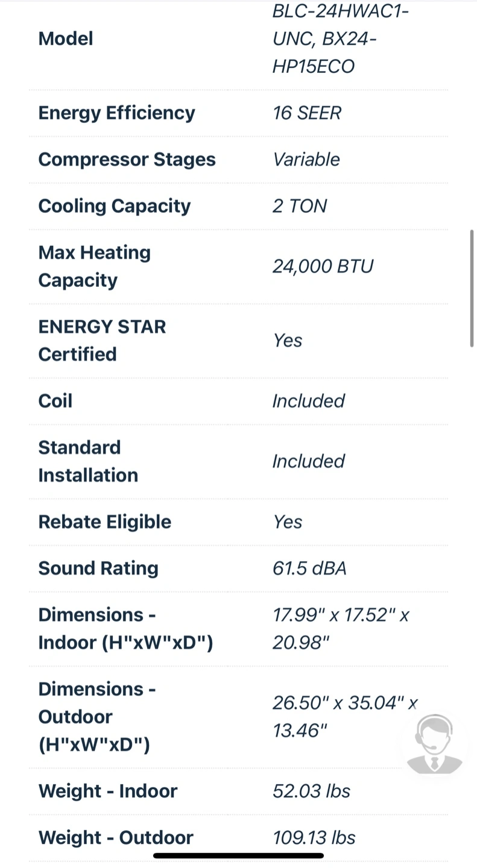
Task: Click the ENERGY STAR Certified label
Action: [x=102, y=340]
